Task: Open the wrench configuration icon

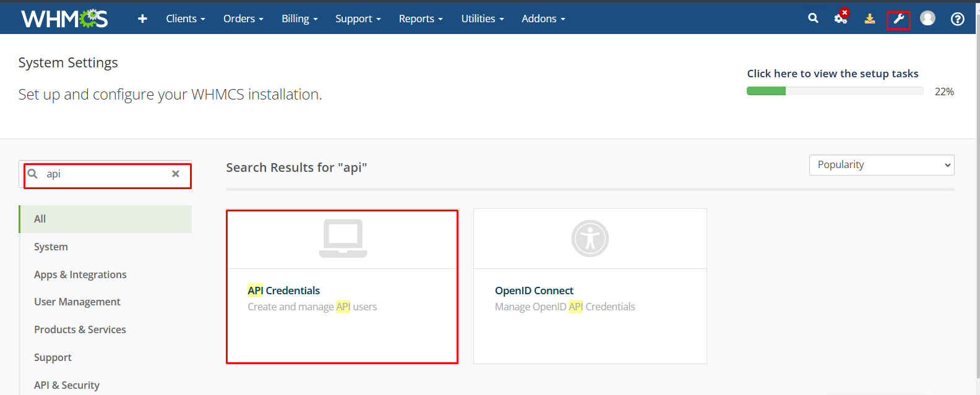Action: [x=898, y=19]
